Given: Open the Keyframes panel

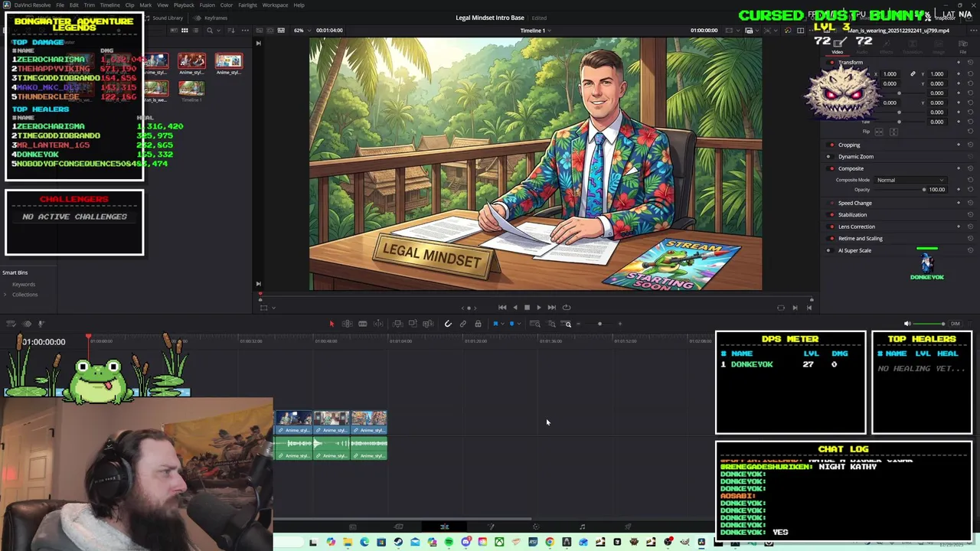Looking at the screenshot, I should pos(211,18).
